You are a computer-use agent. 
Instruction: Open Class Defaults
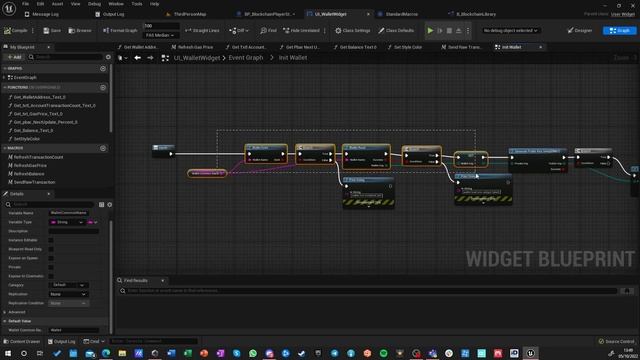tap(396, 31)
